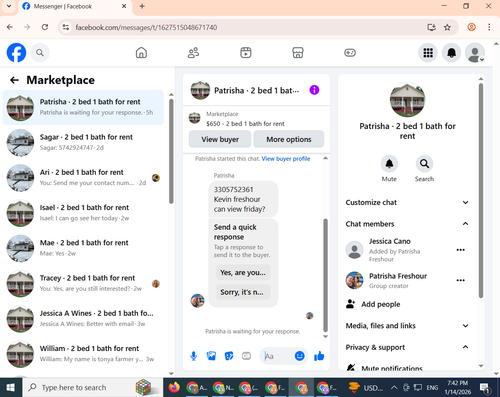
Task: Open conversation info purple icon
Action: click(x=314, y=90)
